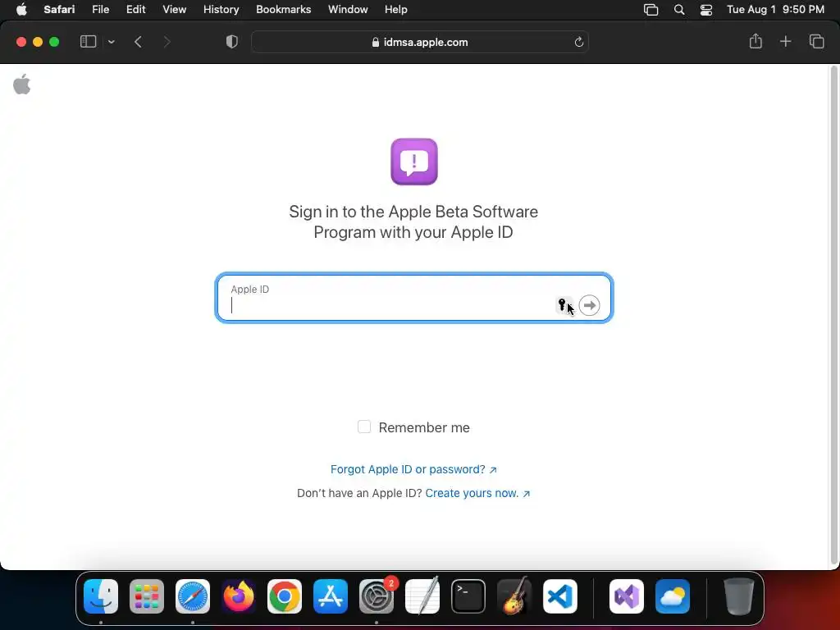Viewport: 840px width, 630px height.
Task: Open Visual Studio from the Dock
Action: (x=627, y=596)
